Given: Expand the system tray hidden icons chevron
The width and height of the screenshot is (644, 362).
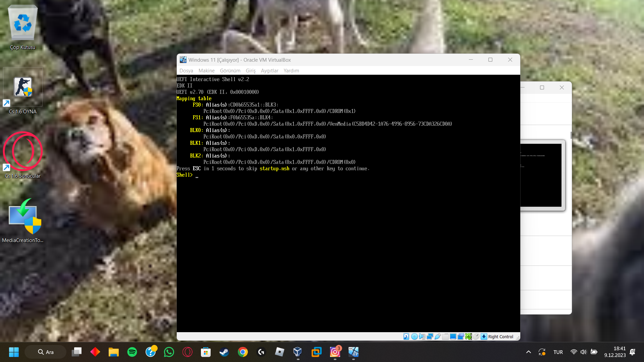Looking at the screenshot, I should click(529, 352).
